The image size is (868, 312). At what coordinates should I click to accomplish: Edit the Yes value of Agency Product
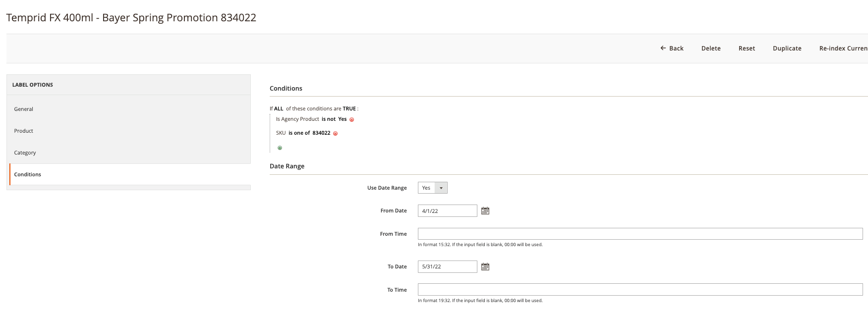click(x=343, y=119)
